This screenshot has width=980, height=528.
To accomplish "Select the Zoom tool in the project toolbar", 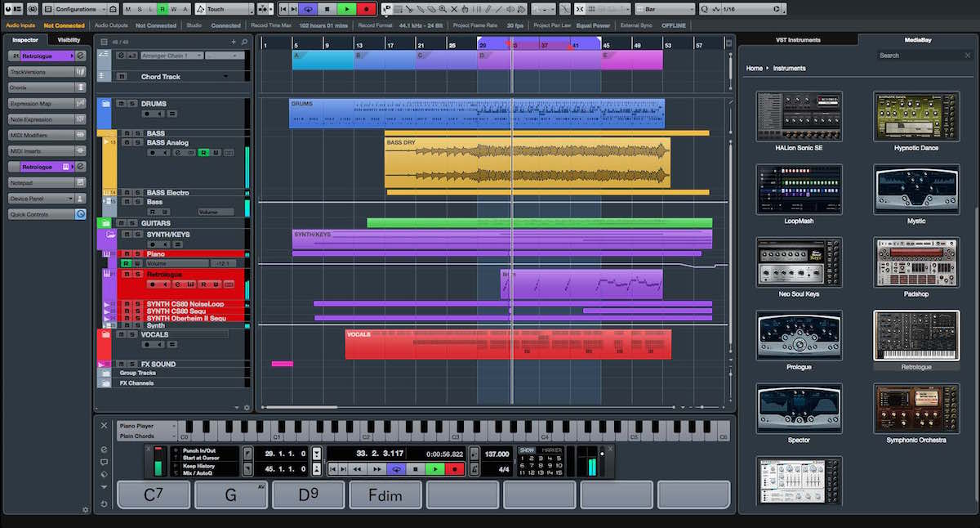I will (x=443, y=8).
